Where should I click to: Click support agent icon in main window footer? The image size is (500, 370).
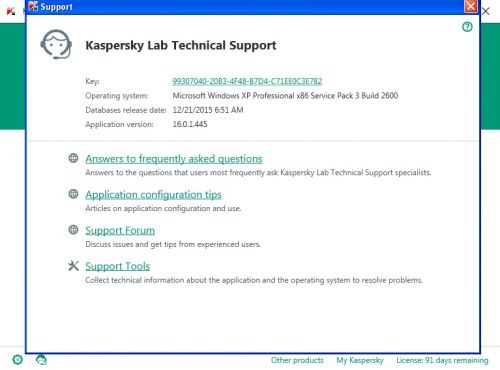pyautogui.click(x=41, y=360)
